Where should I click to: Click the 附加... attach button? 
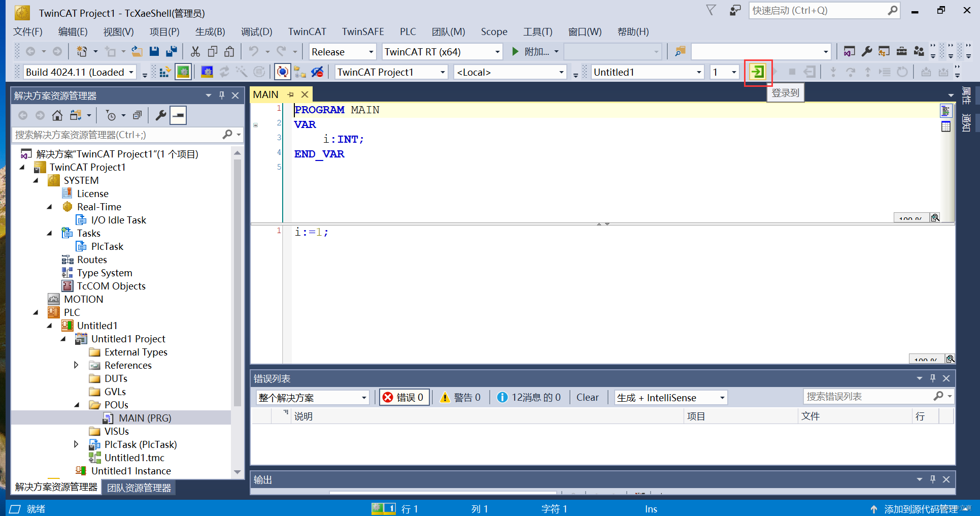[530, 51]
